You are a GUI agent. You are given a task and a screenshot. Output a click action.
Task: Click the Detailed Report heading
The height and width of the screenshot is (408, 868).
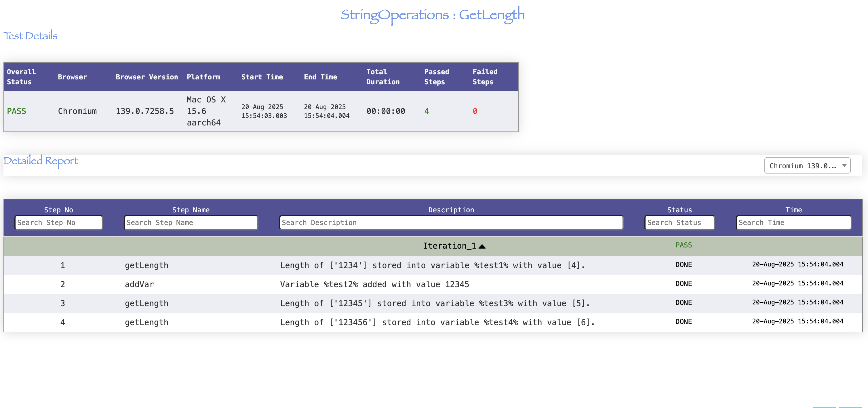41,161
